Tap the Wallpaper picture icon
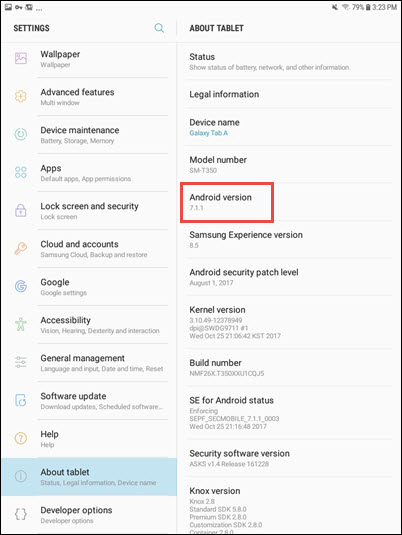402x535 pixels. 21,58
